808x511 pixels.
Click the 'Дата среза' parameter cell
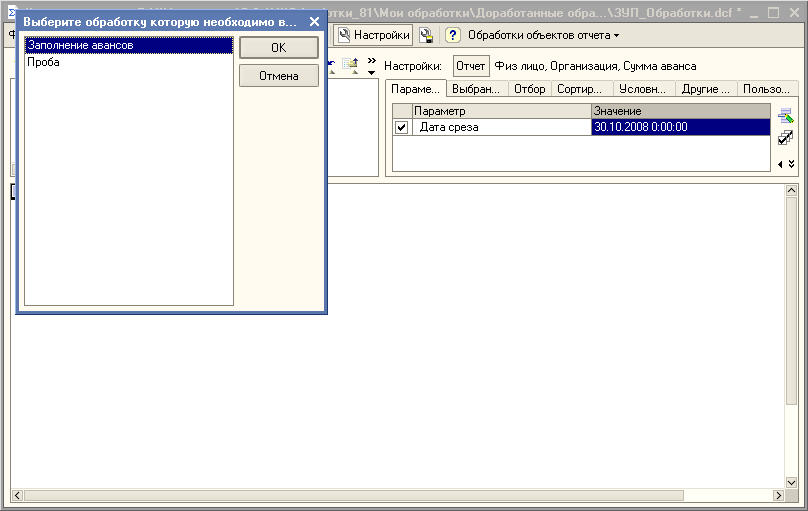point(502,127)
